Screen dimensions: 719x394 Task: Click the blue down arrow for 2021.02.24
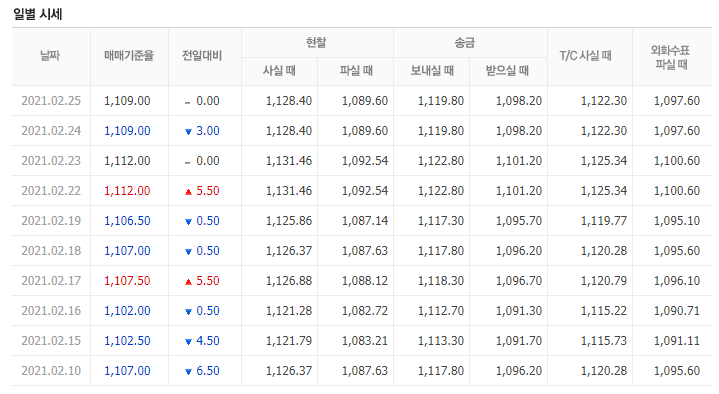(x=188, y=132)
